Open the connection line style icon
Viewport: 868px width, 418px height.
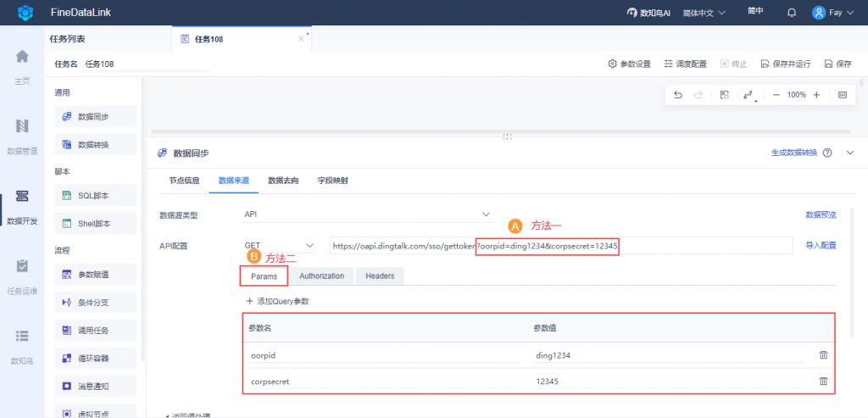749,95
